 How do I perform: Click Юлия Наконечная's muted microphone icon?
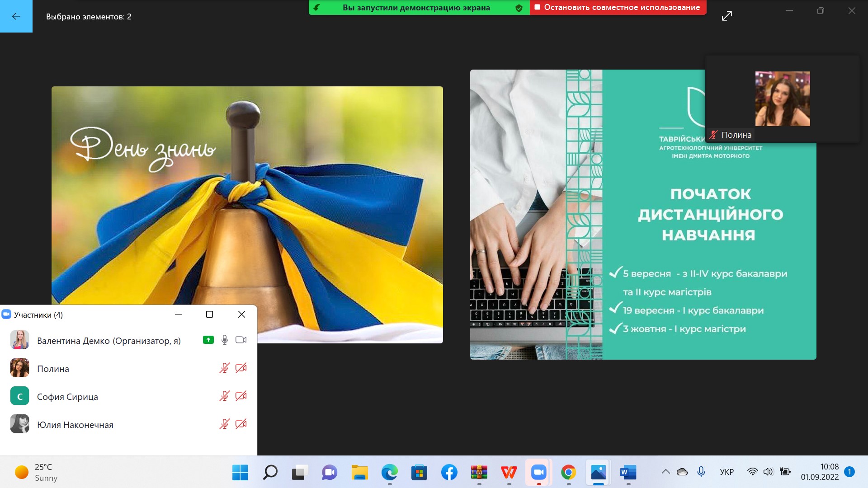pyautogui.click(x=224, y=424)
